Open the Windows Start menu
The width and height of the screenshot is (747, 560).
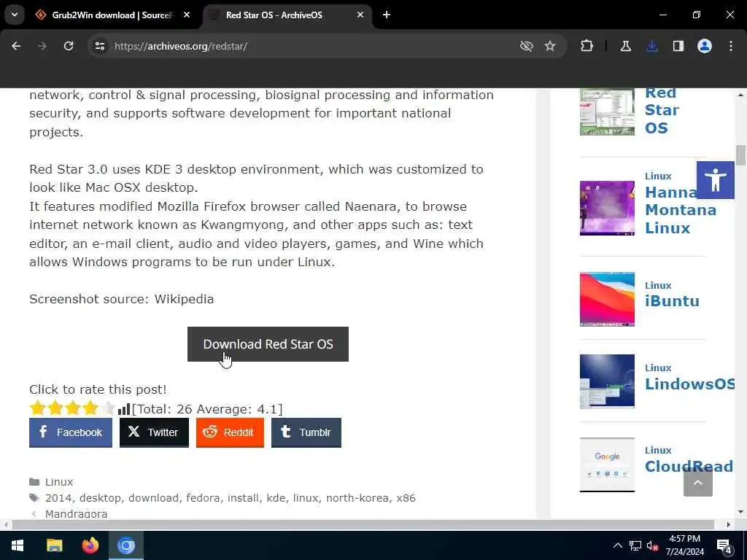click(x=18, y=545)
